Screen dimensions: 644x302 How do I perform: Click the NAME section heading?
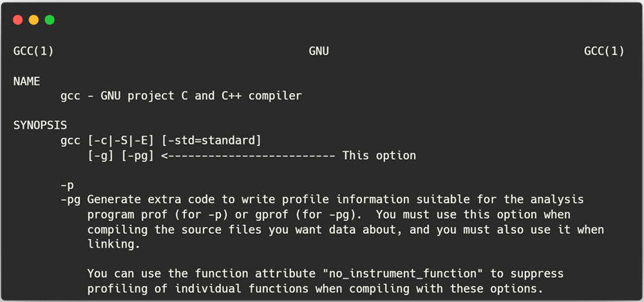pyautogui.click(x=26, y=81)
